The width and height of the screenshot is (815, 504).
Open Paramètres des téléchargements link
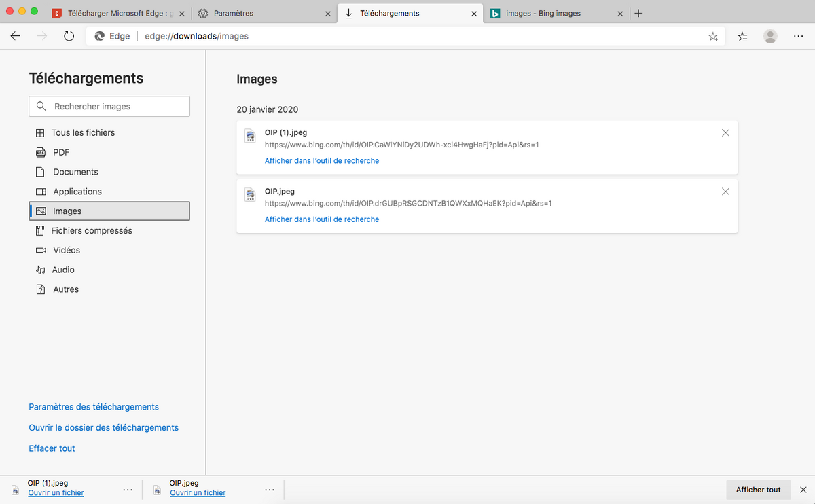(x=94, y=407)
